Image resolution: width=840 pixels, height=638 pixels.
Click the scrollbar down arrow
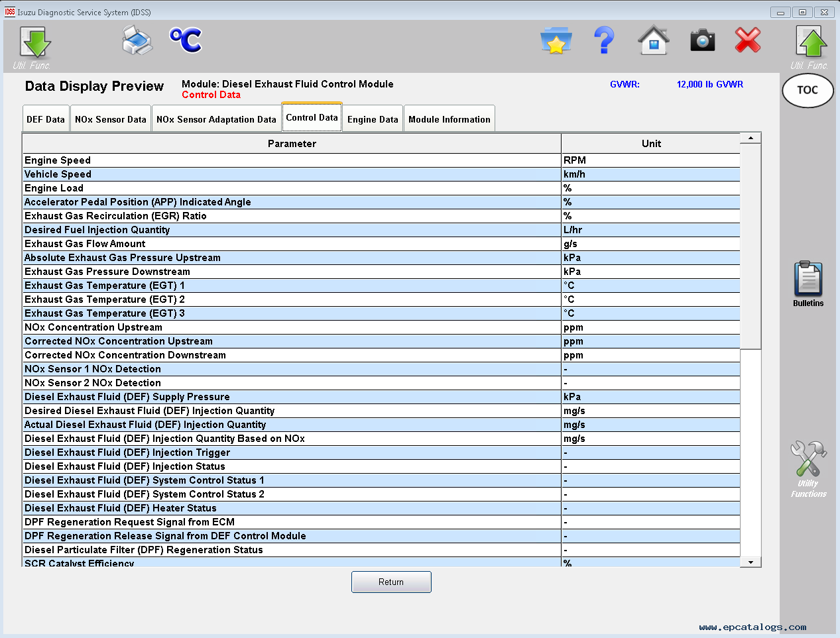[750, 562]
